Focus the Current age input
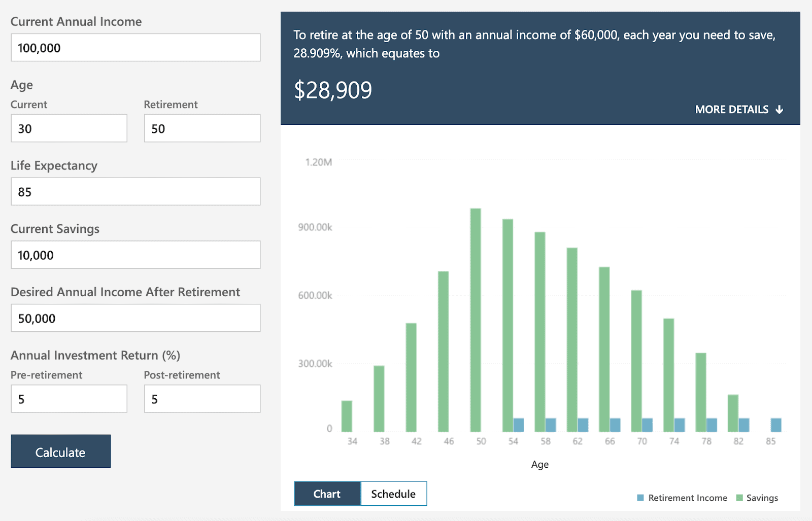812x521 pixels. [x=69, y=128]
